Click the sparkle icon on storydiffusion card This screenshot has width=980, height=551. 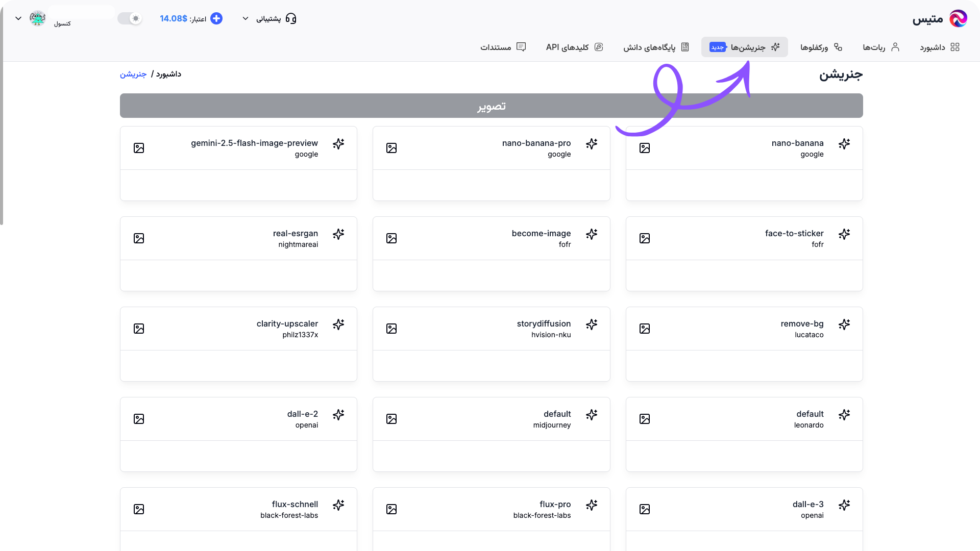(x=592, y=324)
